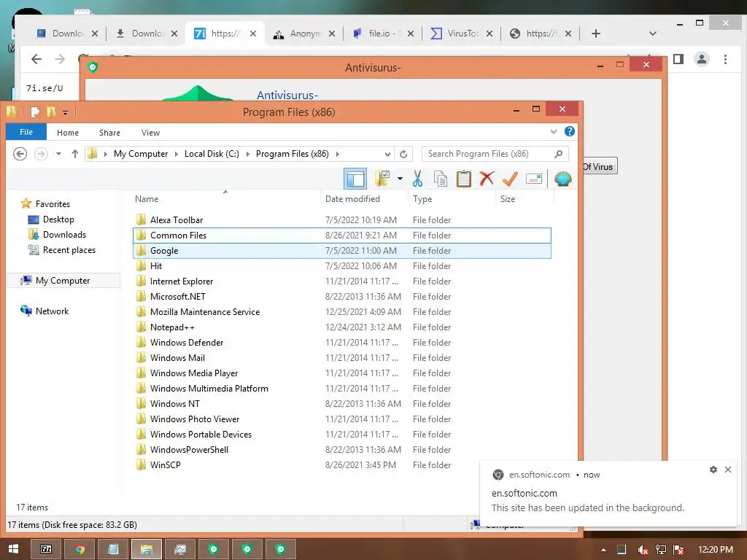747x560 pixels.
Task: Click the Windows Start button
Action: pos(13,549)
